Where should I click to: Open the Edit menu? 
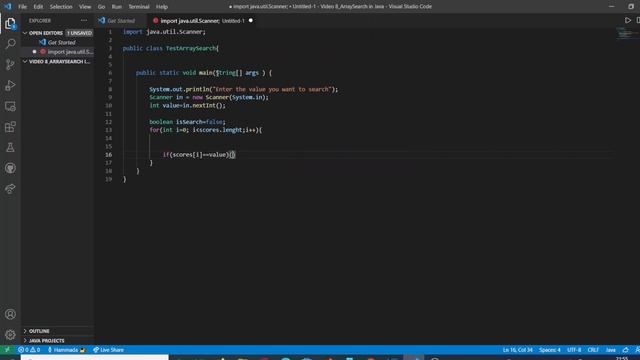coord(38,7)
